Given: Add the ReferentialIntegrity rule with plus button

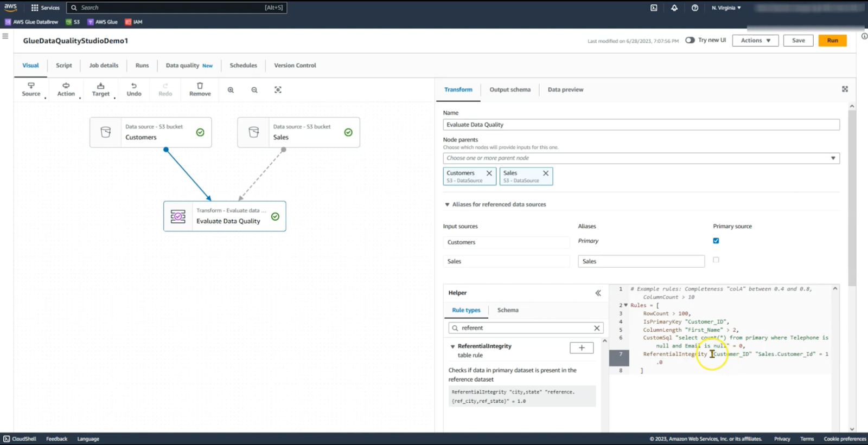Looking at the screenshot, I should coord(582,348).
